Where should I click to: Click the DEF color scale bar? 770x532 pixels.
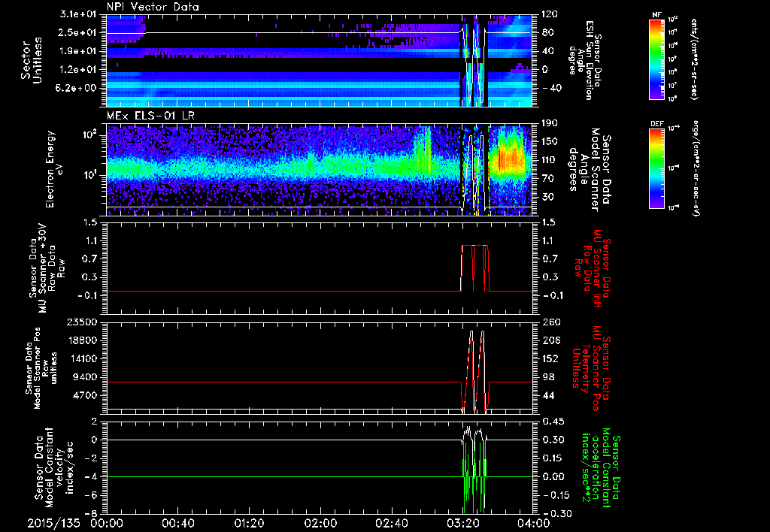656,168
